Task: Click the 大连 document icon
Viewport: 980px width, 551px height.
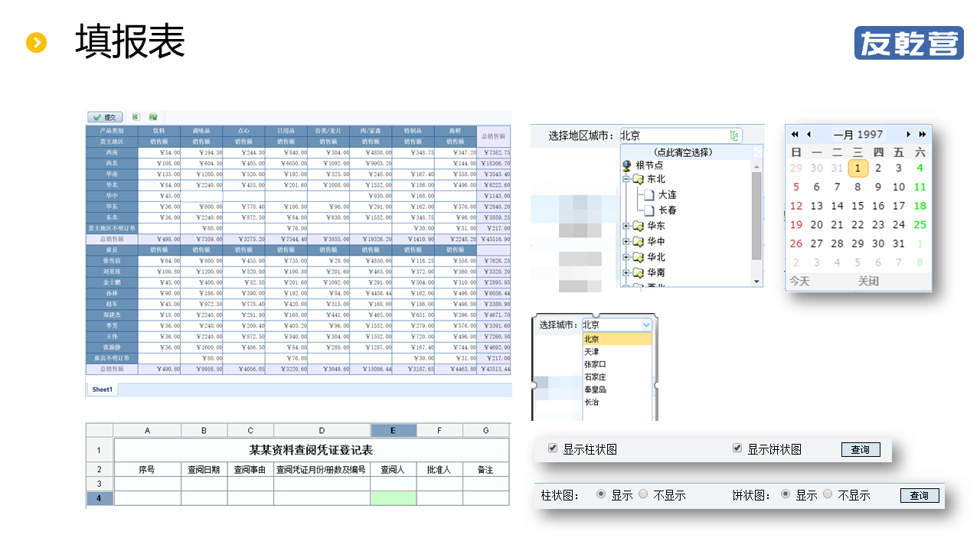Action: point(648,194)
